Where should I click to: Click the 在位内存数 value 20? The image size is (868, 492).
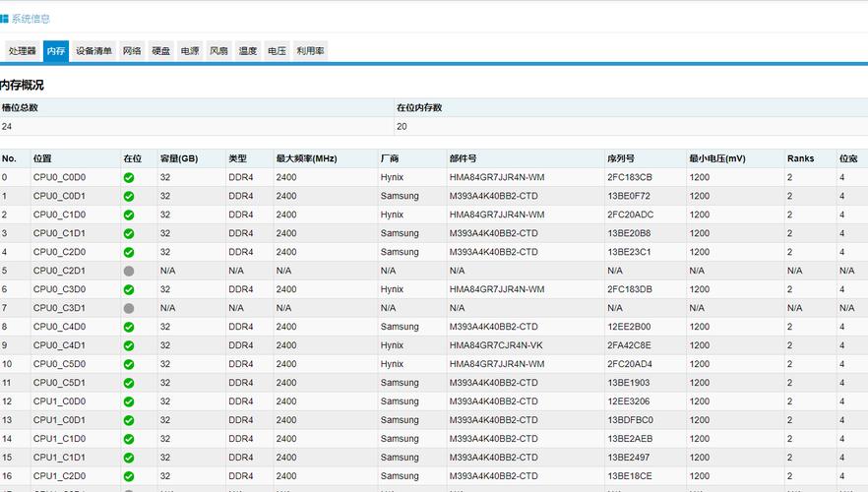[x=402, y=126]
